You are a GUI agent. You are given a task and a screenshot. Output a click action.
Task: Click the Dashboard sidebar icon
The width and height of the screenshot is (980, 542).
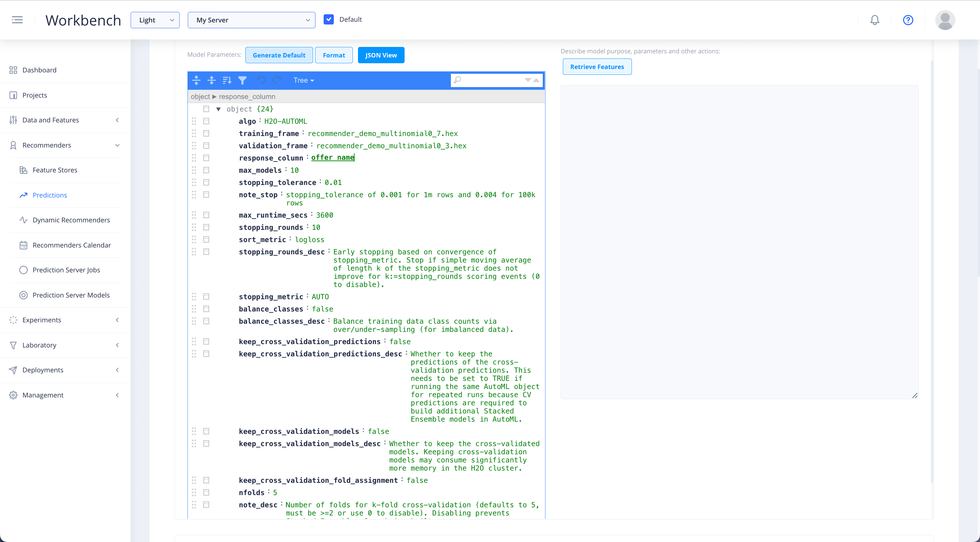pos(13,69)
